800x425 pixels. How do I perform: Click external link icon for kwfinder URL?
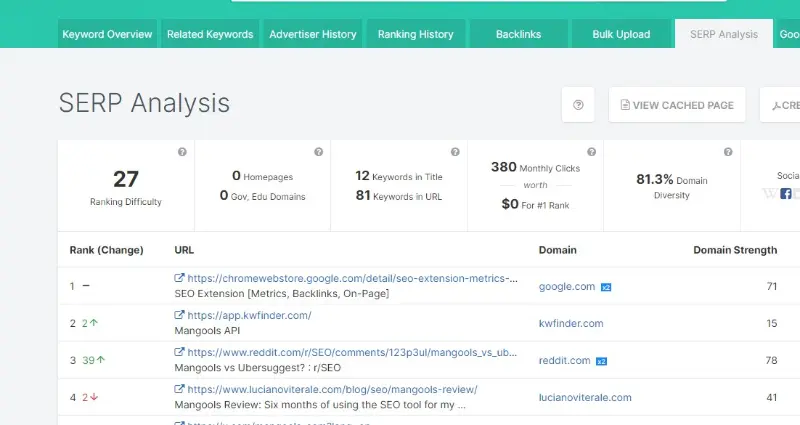point(179,315)
